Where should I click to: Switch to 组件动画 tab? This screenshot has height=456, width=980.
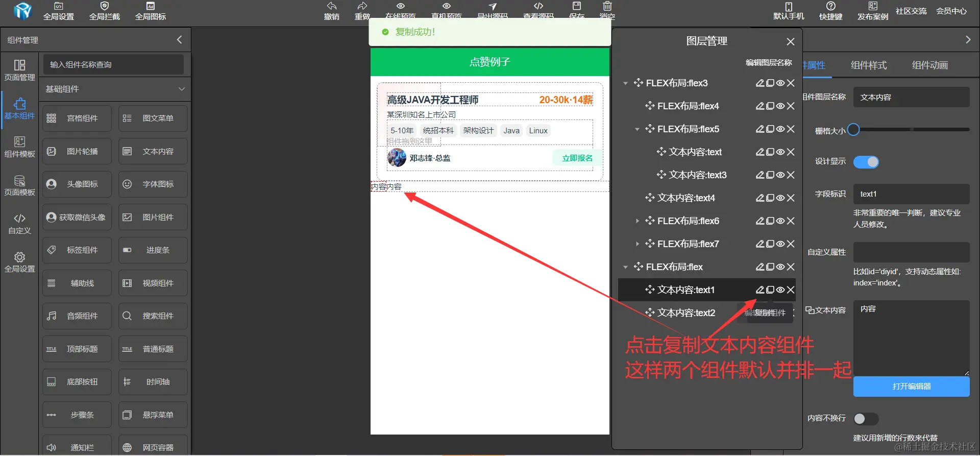tap(930, 65)
